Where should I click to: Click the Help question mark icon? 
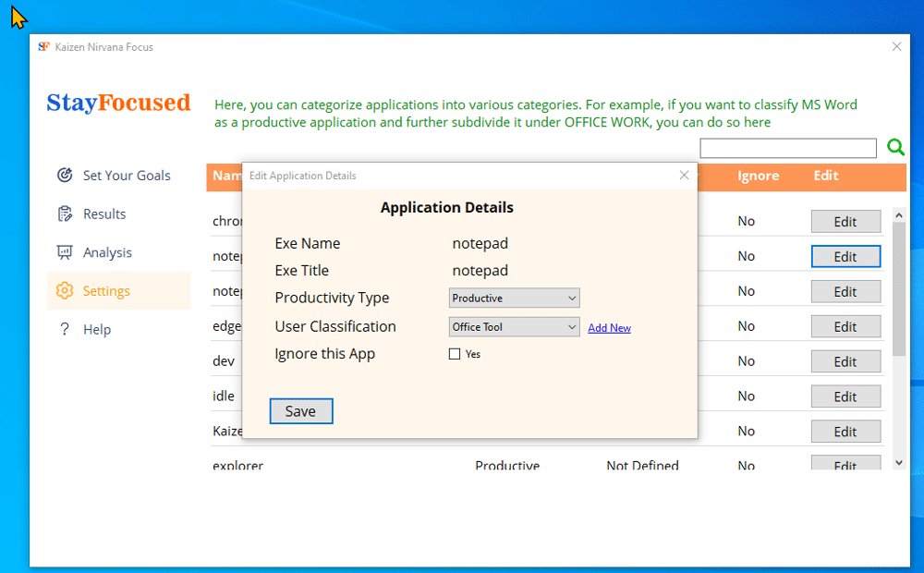pos(65,329)
